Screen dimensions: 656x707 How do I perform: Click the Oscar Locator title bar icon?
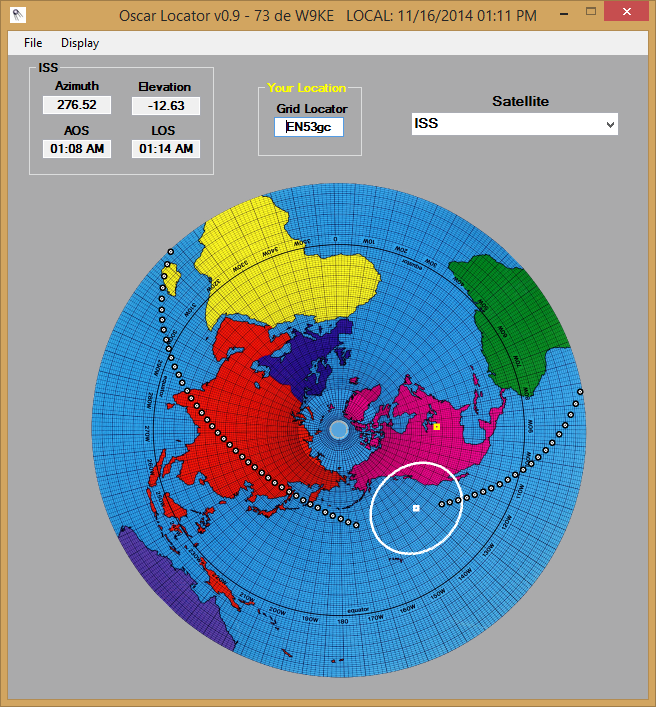point(17,15)
